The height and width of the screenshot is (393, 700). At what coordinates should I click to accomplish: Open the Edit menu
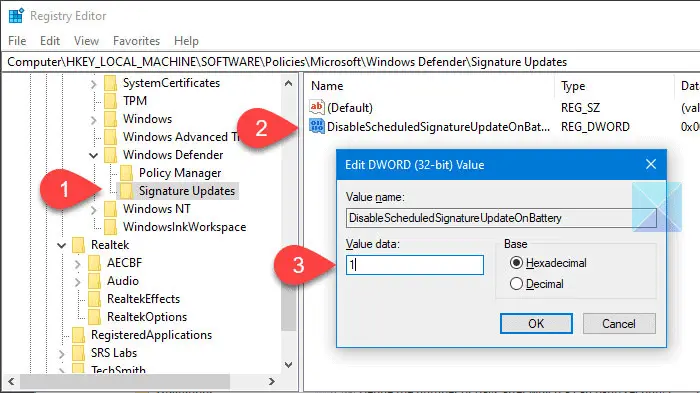50,41
